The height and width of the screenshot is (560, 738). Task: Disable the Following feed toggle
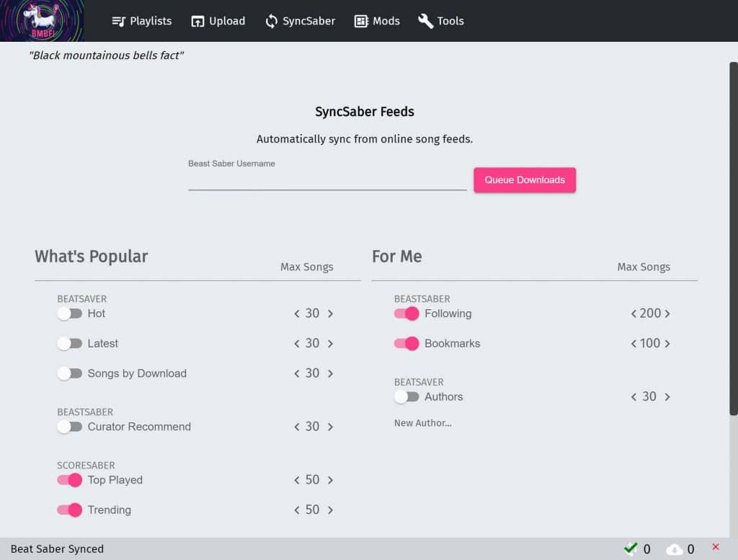point(406,314)
